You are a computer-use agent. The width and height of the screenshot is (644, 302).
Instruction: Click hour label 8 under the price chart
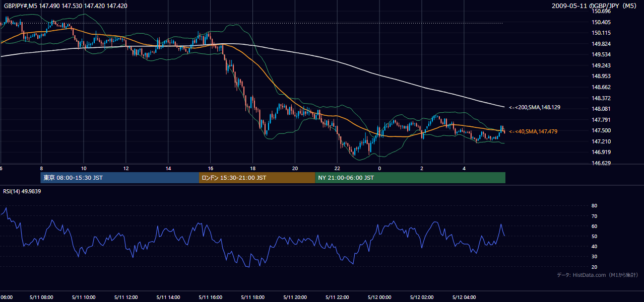point(41,169)
